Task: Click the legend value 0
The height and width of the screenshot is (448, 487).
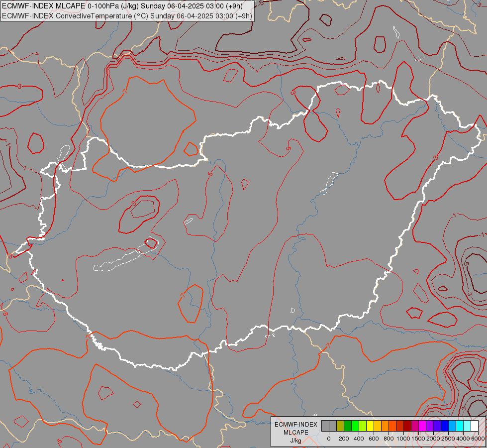Action: click(329, 439)
